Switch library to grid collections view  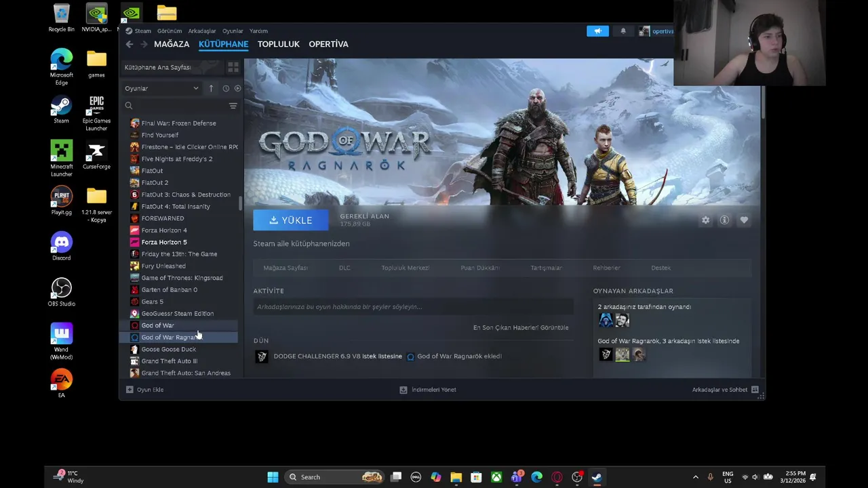pos(233,67)
